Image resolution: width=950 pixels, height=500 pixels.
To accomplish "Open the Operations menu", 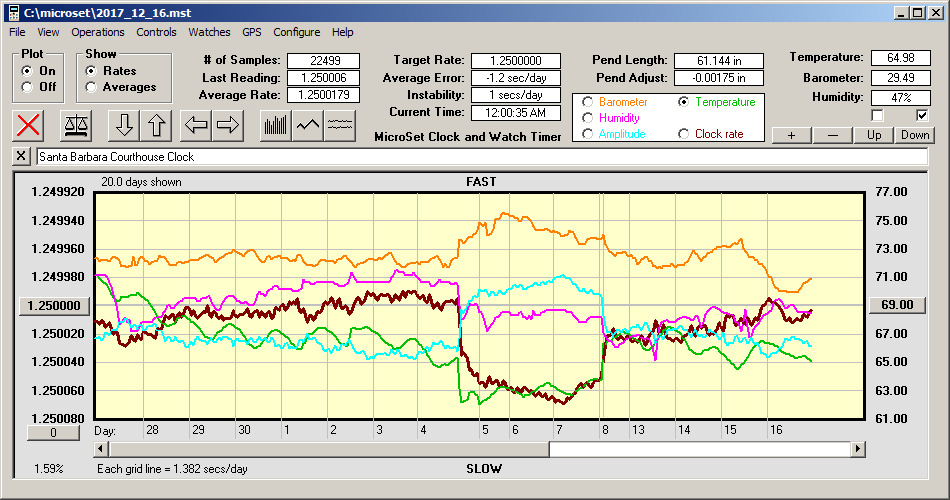I will 98,32.
